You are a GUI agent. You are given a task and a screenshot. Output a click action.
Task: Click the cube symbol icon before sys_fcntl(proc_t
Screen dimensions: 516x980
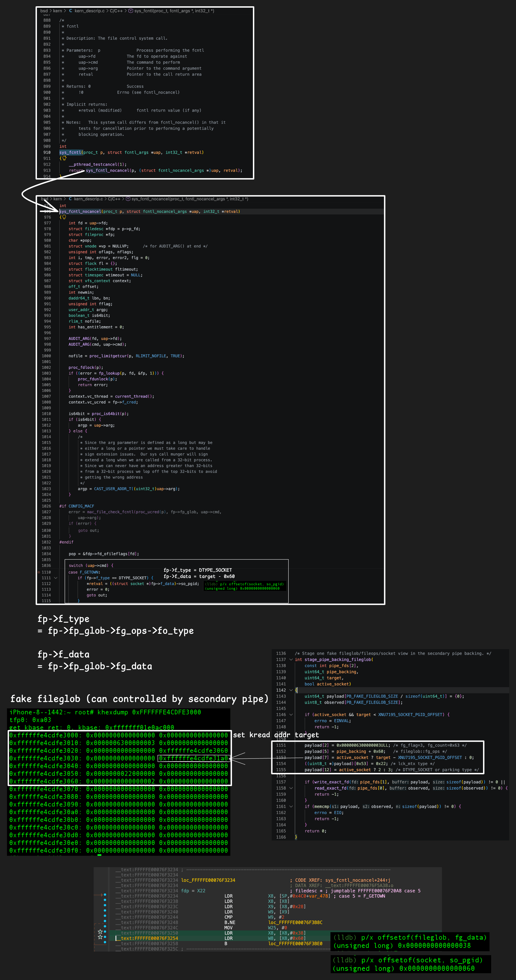[131, 11]
